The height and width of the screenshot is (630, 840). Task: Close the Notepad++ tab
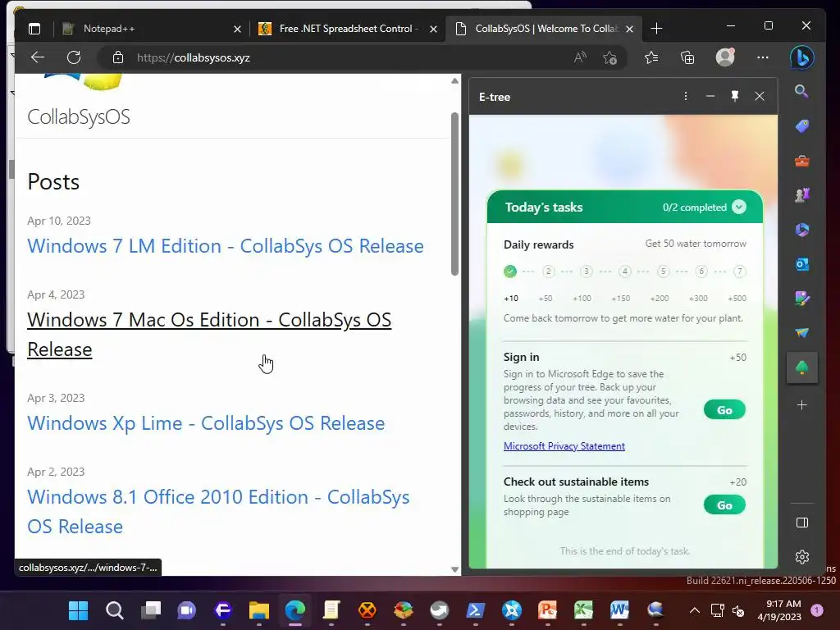237,29
